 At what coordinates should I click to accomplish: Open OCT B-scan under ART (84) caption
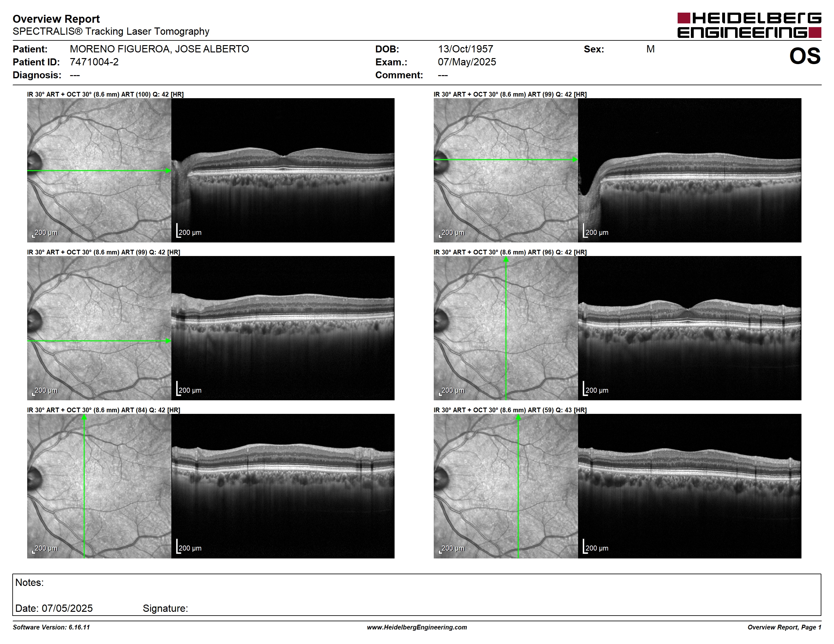[283, 486]
